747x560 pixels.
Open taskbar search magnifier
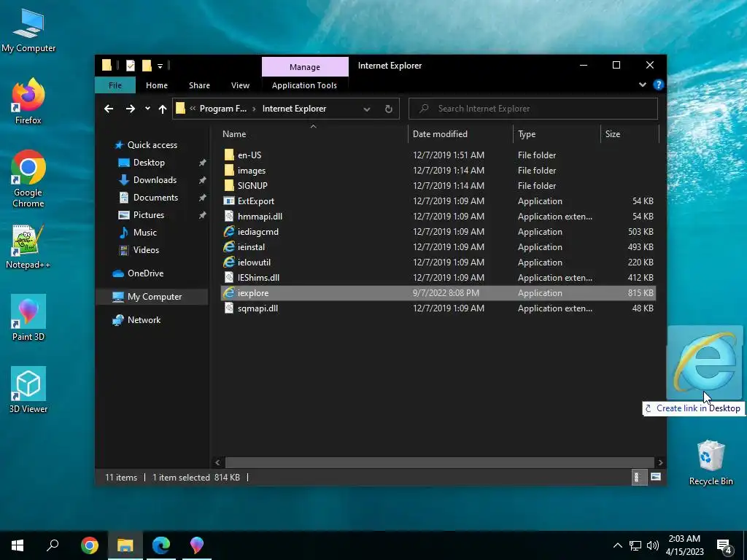[53, 545]
